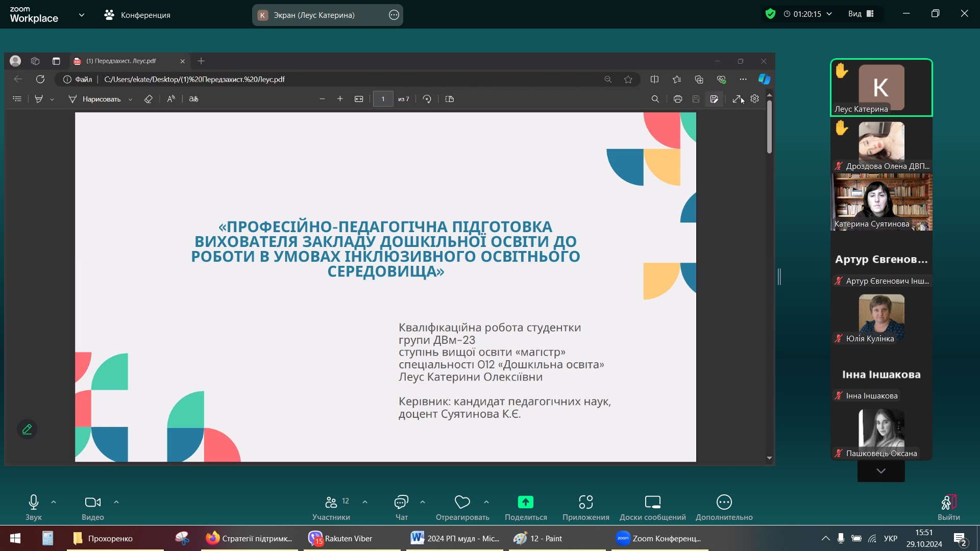
Task: Open screen share options ellipsis for Леус Катерина
Action: coord(394,15)
